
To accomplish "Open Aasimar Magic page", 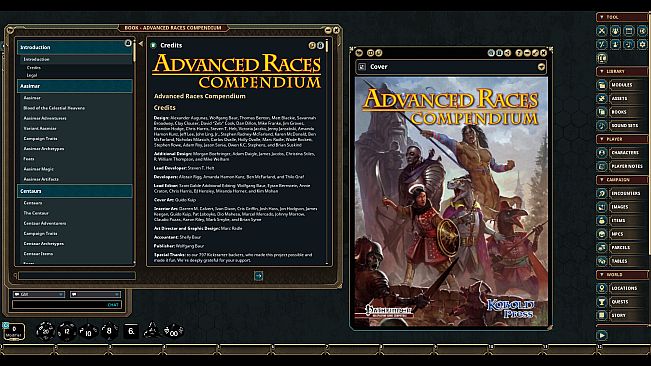I will point(38,169).
